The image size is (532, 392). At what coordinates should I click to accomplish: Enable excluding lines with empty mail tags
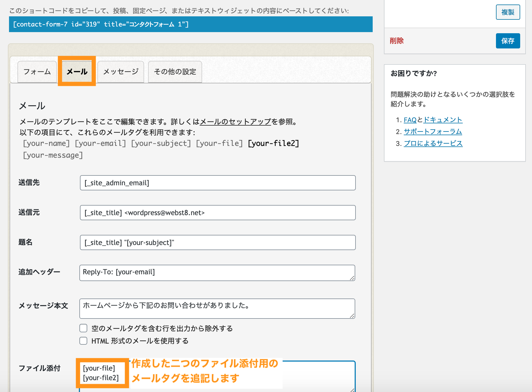coord(83,328)
